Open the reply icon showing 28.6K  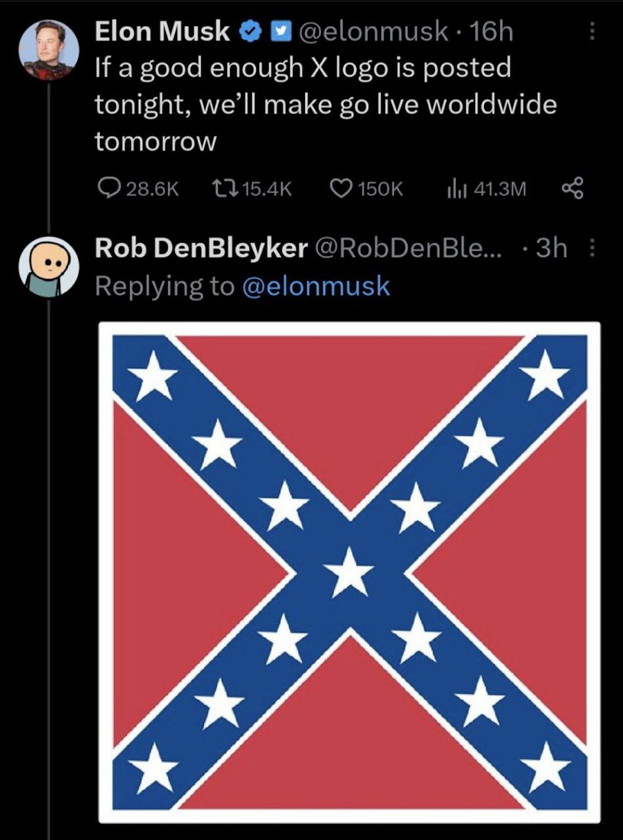[108, 189]
